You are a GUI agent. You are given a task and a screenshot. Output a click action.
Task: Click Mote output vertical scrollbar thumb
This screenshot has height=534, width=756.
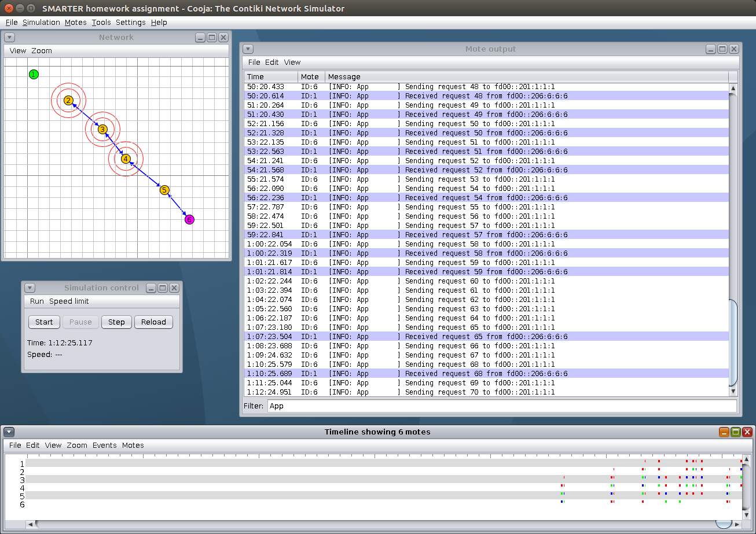tap(733, 343)
